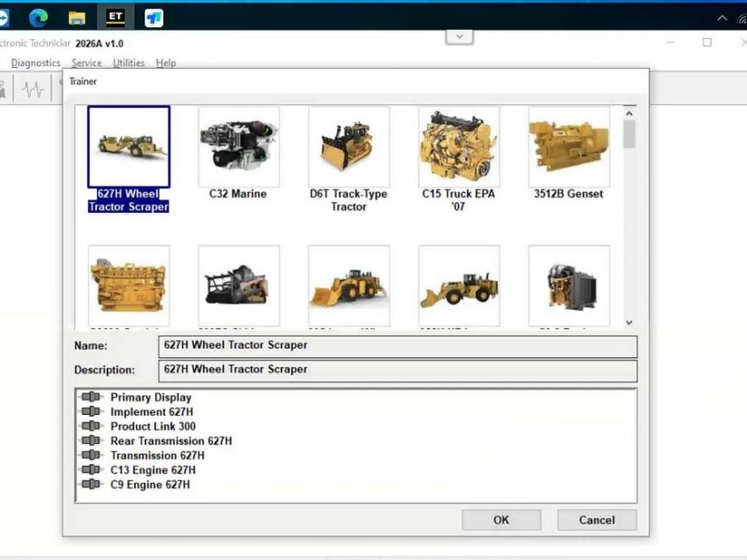
Task: Pick the C15 Truck EPA '07 engine image
Action: [458, 147]
